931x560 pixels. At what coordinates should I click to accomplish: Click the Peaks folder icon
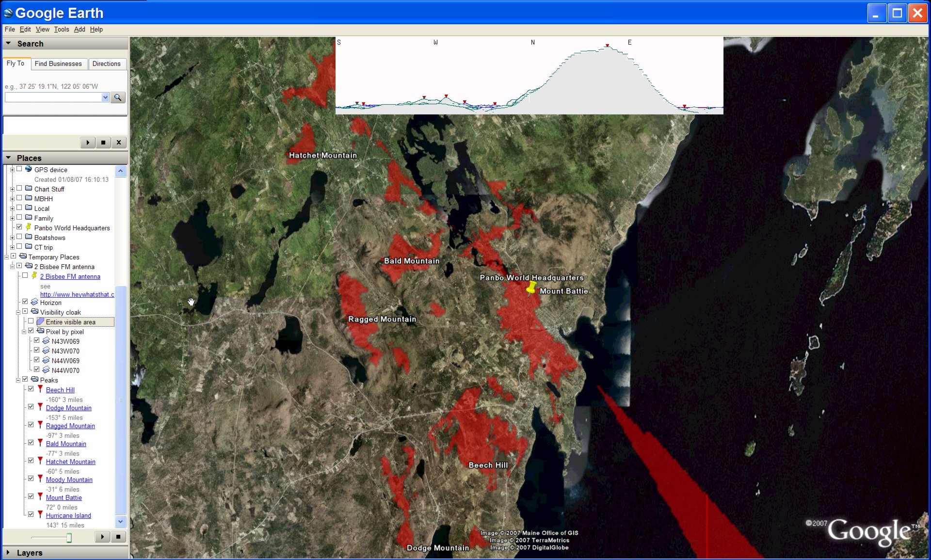click(34, 380)
